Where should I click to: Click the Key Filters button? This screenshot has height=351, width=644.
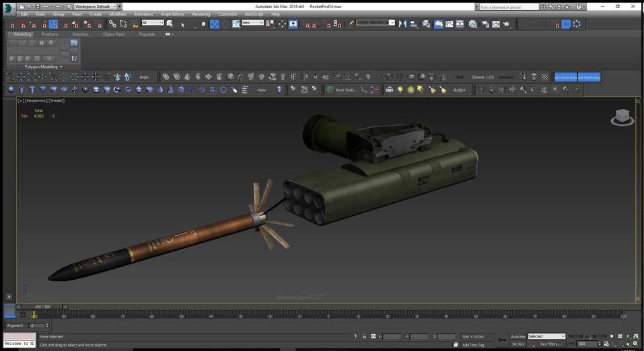pos(550,344)
